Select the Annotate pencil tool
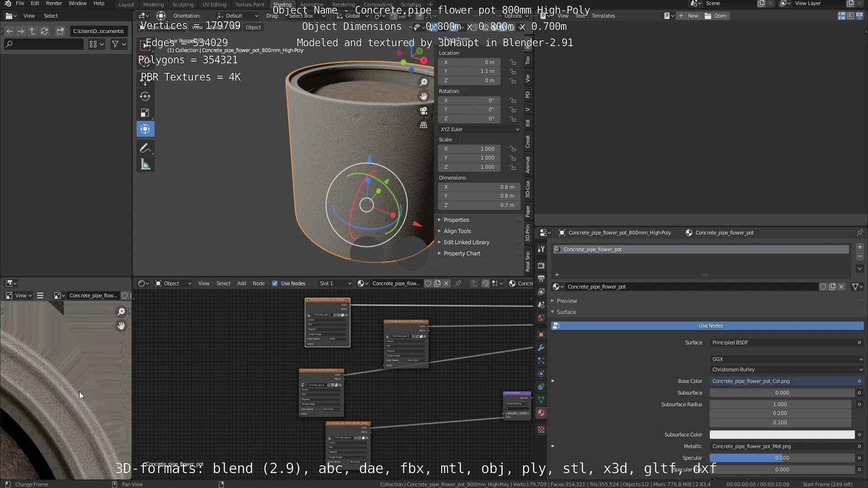868x488 pixels. [x=145, y=148]
